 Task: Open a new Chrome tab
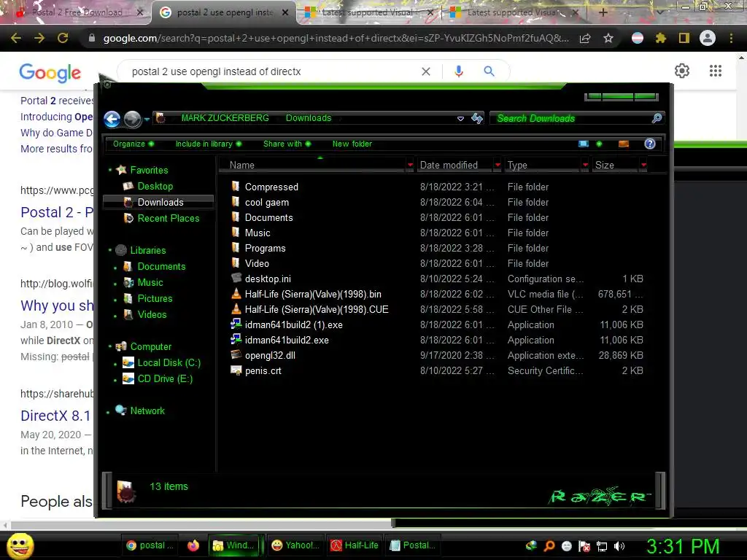click(x=603, y=12)
